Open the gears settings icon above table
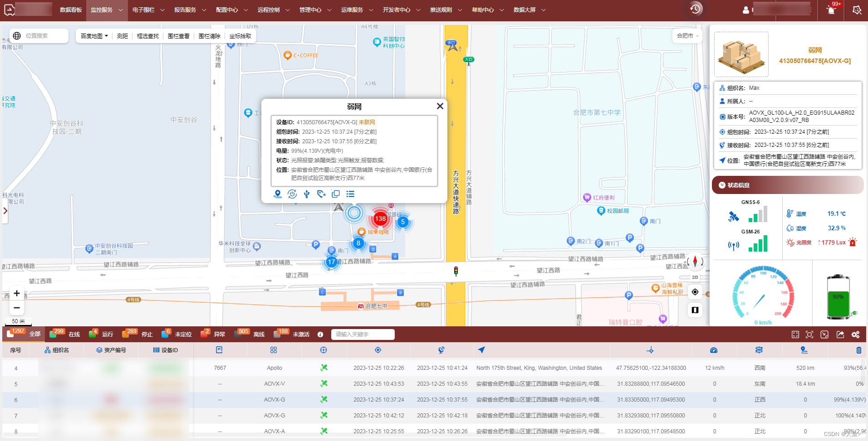 pyautogui.click(x=856, y=334)
